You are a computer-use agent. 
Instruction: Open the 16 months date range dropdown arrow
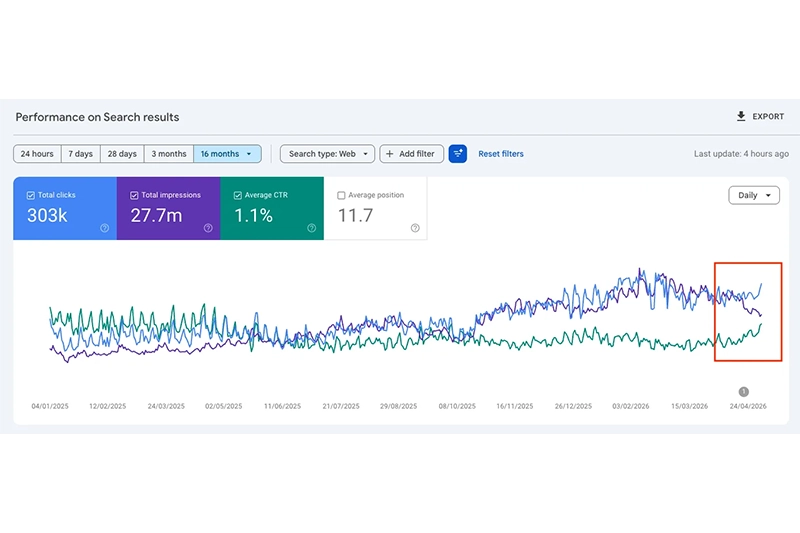[x=249, y=154]
